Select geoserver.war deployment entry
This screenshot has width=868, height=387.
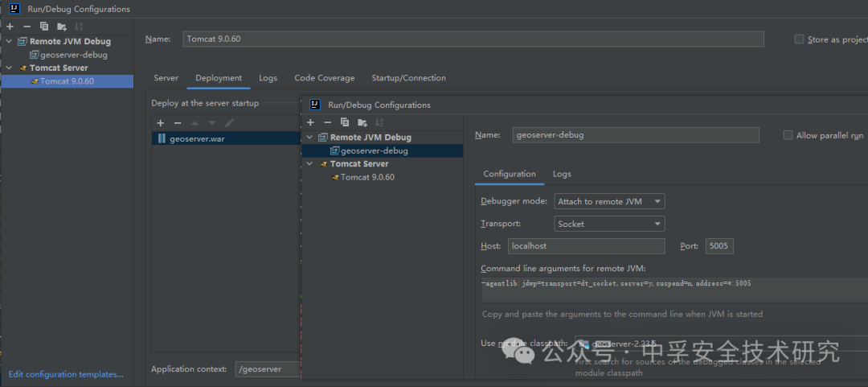coord(226,138)
